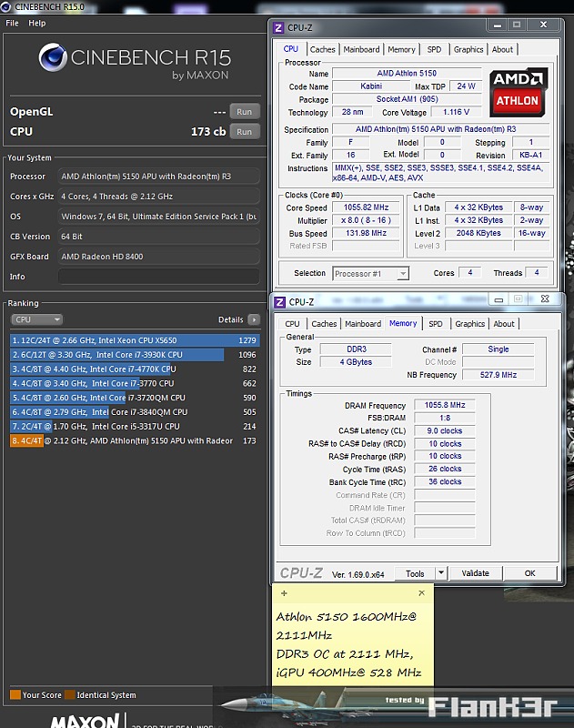Image resolution: width=574 pixels, height=728 pixels.
Task: Switch to SPD tab in bottom CPU-Z window
Action: (436, 324)
